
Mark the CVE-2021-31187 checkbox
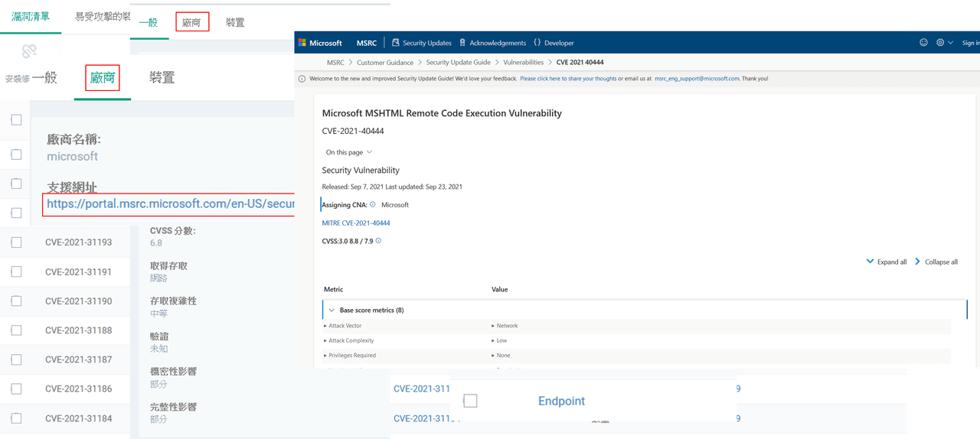coord(16,359)
